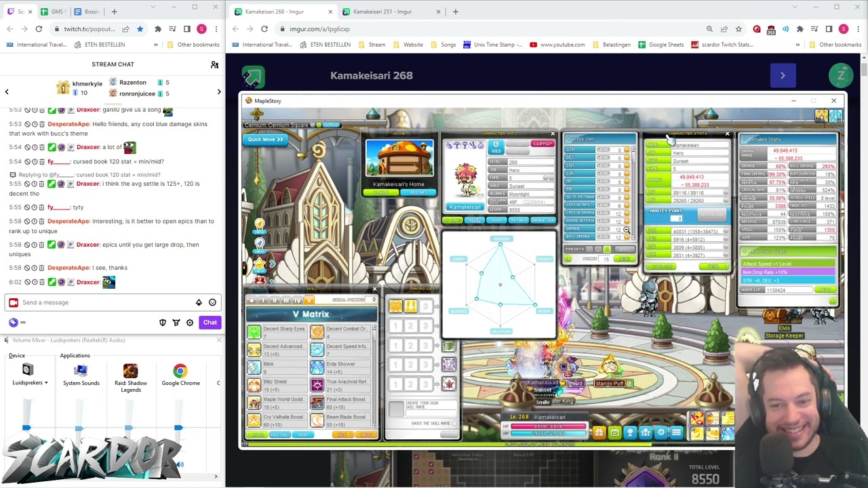Viewport: 868px width, 488px height.
Task: Adjust the Luidsprekers volume slider
Action: click(26, 428)
